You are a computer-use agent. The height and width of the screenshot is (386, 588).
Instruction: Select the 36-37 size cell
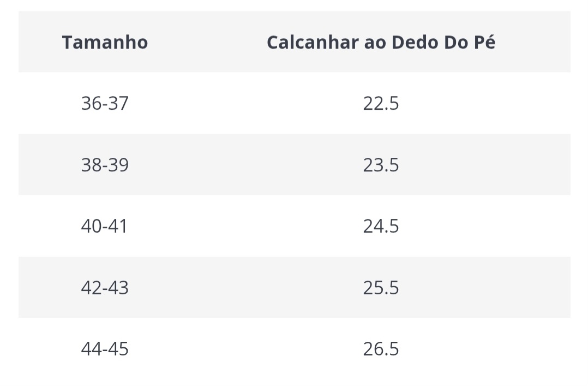[x=105, y=103]
